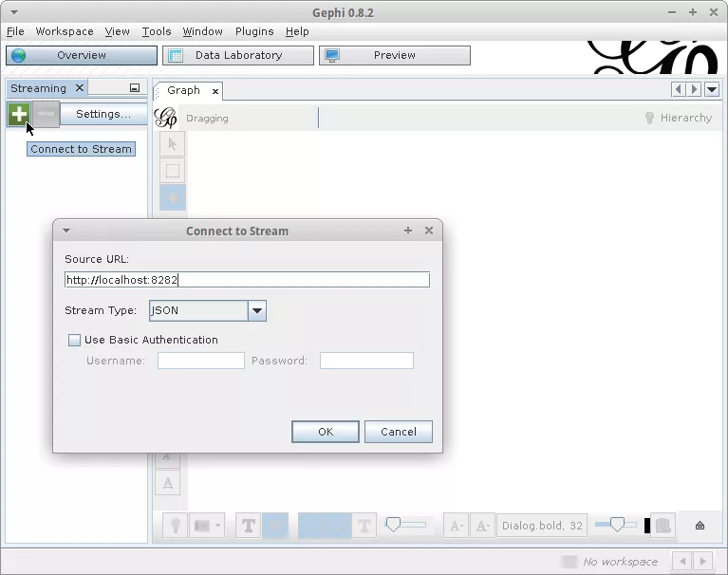Click the monitor Preview icon
This screenshot has height=575, width=728.
point(332,55)
